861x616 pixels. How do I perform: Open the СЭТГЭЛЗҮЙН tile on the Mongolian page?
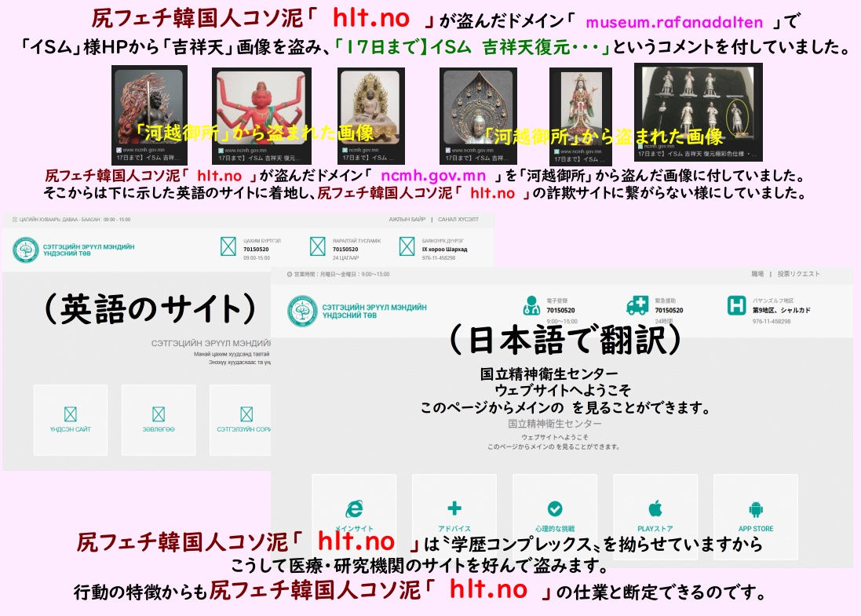click(x=240, y=420)
